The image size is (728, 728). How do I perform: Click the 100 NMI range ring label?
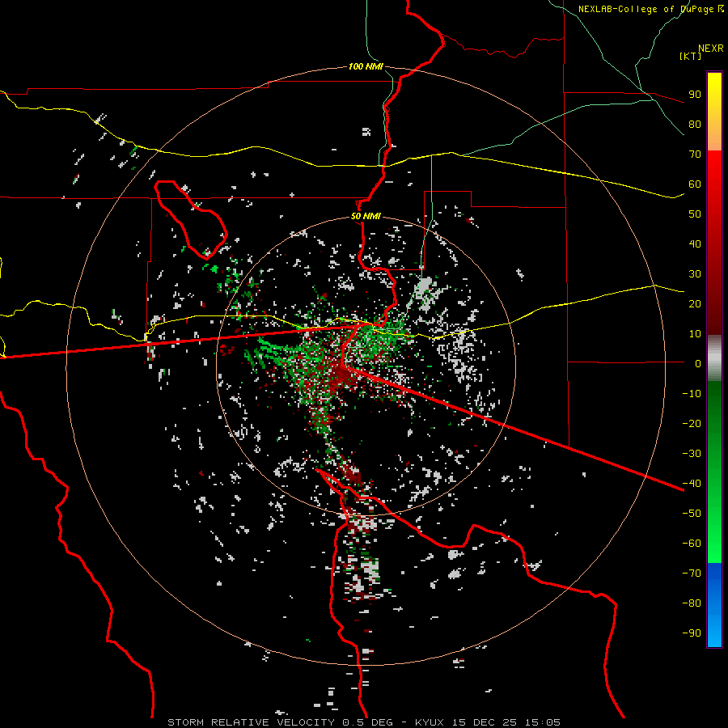tap(366, 66)
